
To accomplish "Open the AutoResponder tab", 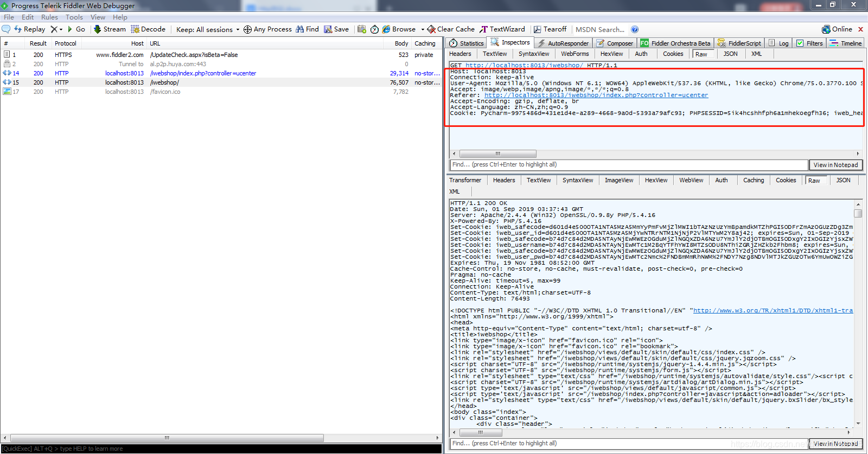I will (x=563, y=43).
